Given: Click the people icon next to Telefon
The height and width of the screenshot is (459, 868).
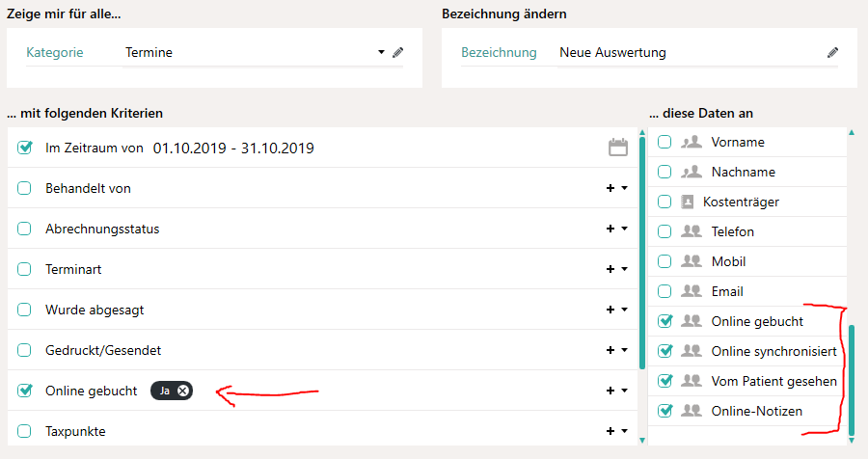Looking at the screenshot, I should click(692, 231).
